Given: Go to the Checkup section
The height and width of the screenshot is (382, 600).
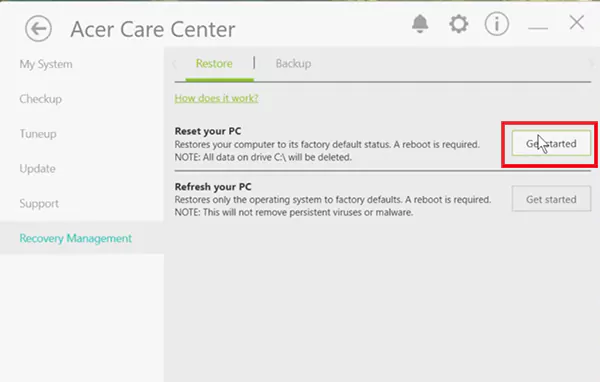Looking at the screenshot, I should pyautogui.click(x=41, y=99).
